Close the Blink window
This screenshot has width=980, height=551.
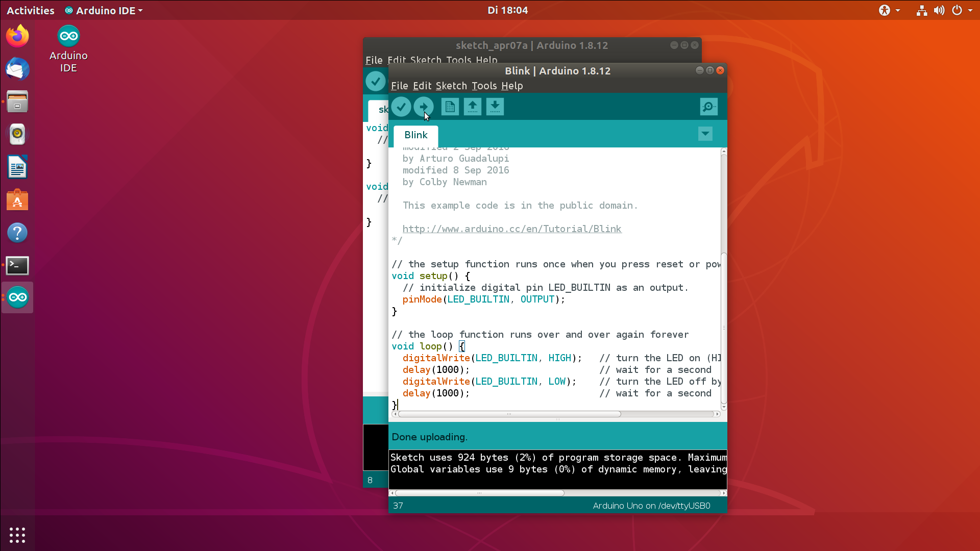coord(720,70)
